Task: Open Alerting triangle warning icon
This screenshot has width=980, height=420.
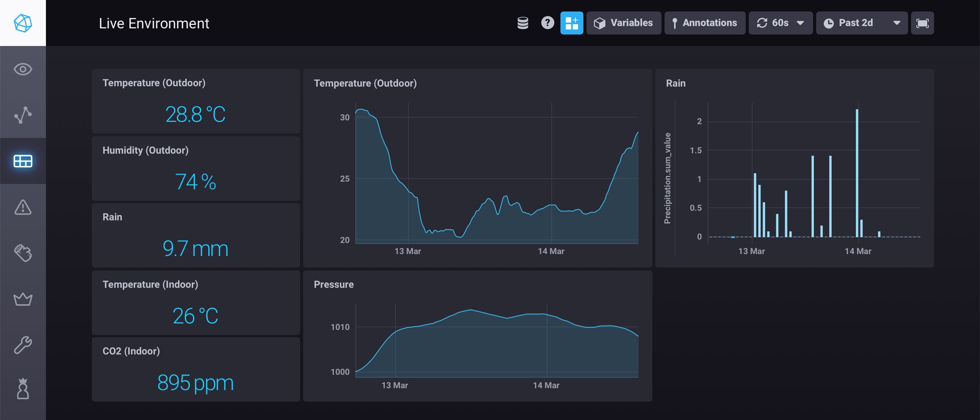Action: click(x=23, y=207)
